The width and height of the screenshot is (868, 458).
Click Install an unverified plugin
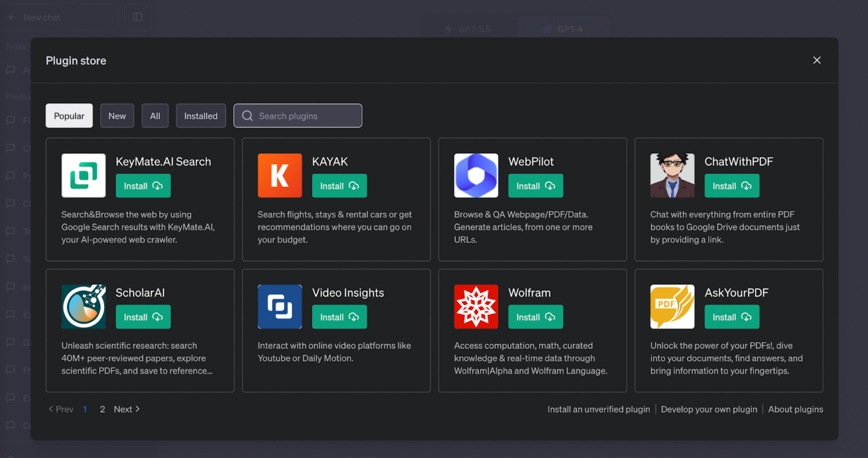click(598, 409)
